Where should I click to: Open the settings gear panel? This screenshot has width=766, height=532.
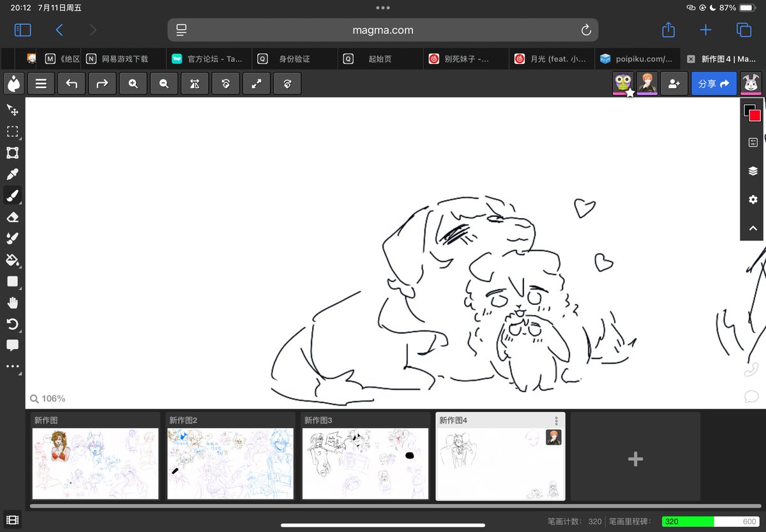click(x=753, y=200)
